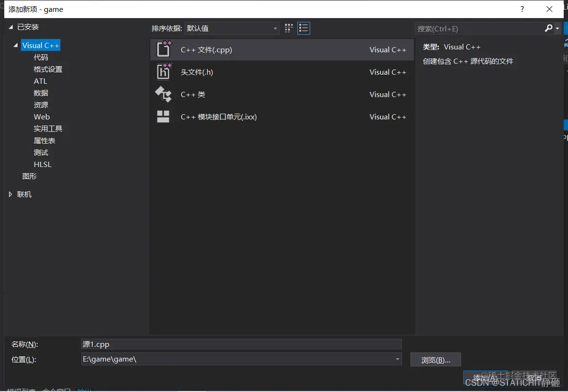Image resolution: width=568 pixels, height=392 pixels.
Task: Click the C++ class template icon
Action: point(163,94)
